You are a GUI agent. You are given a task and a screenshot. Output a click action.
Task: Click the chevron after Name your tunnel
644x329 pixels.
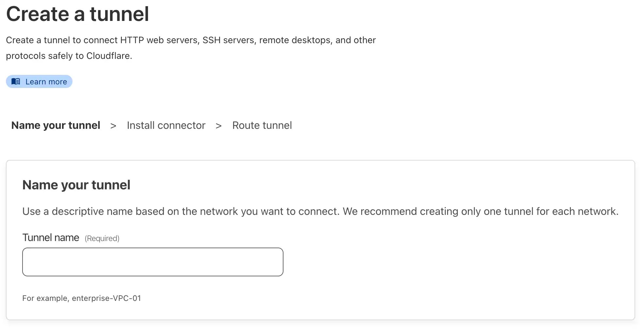coord(113,125)
